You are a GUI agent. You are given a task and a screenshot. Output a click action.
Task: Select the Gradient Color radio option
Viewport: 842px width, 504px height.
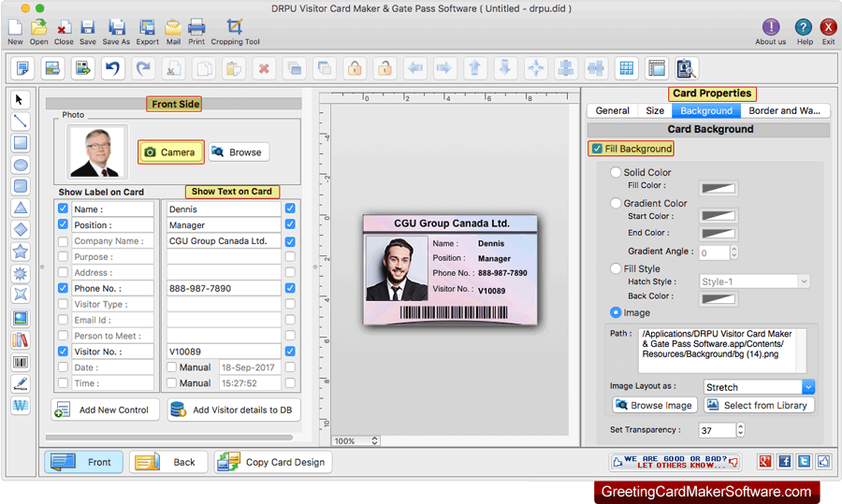(x=616, y=203)
